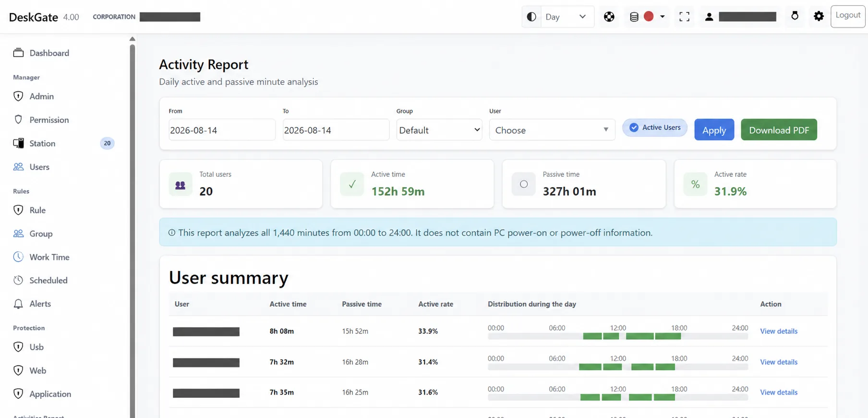
Task: Click the Apply button
Action: point(714,130)
